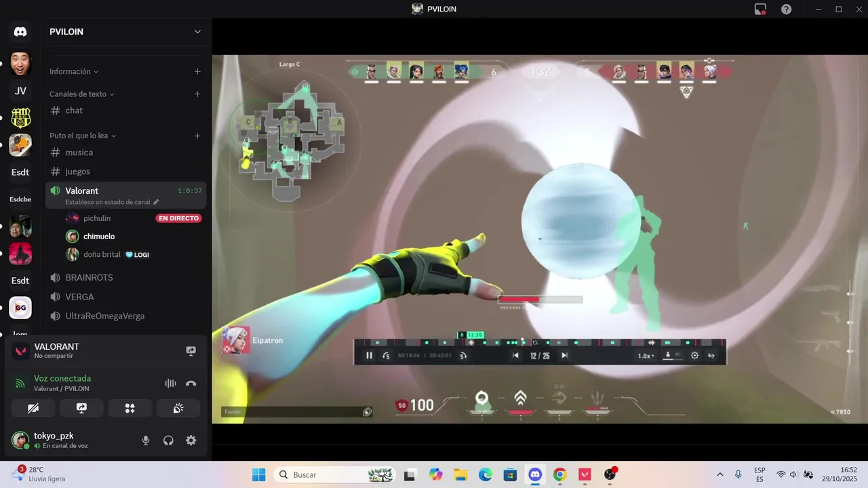Share the VALORANT game screen
This screenshot has width=868, height=488.
point(191,350)
